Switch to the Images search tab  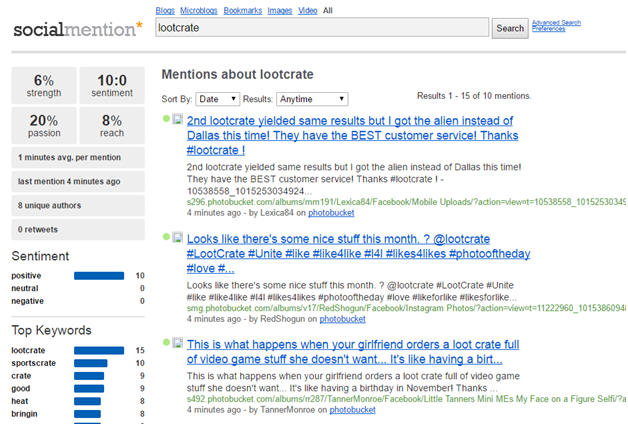click(x=280, y=10)
